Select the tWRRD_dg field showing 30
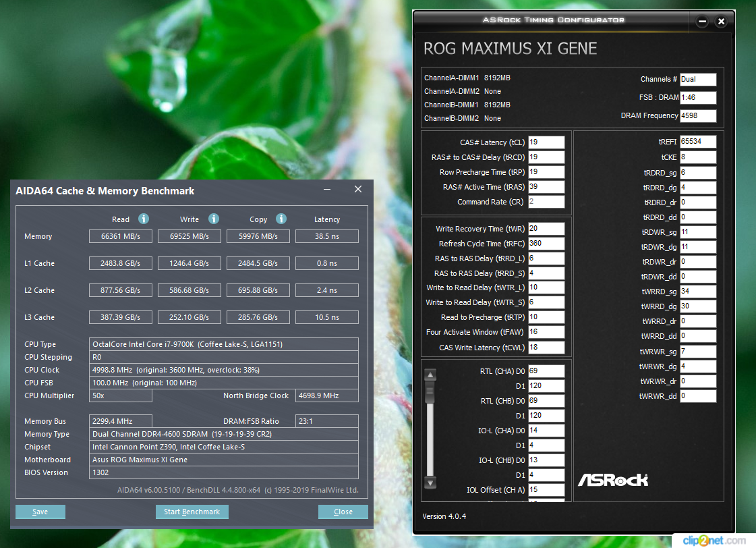This screenshot has height=548, width=756. click(x=698, y=306)
